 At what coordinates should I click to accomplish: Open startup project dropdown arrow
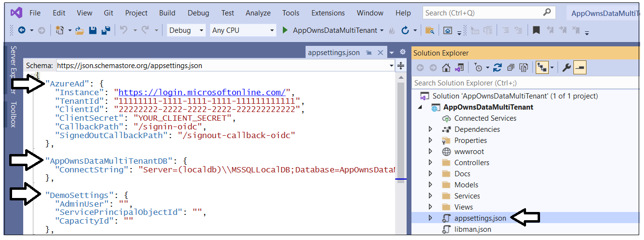[381, 30]
